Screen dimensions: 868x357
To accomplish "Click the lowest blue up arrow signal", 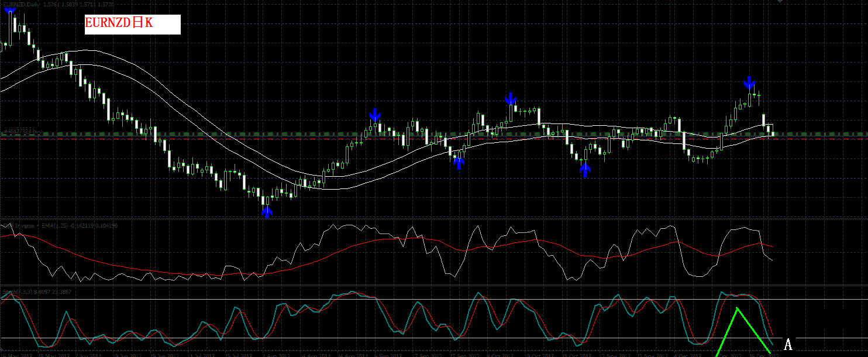I will [x=267, y=211].
